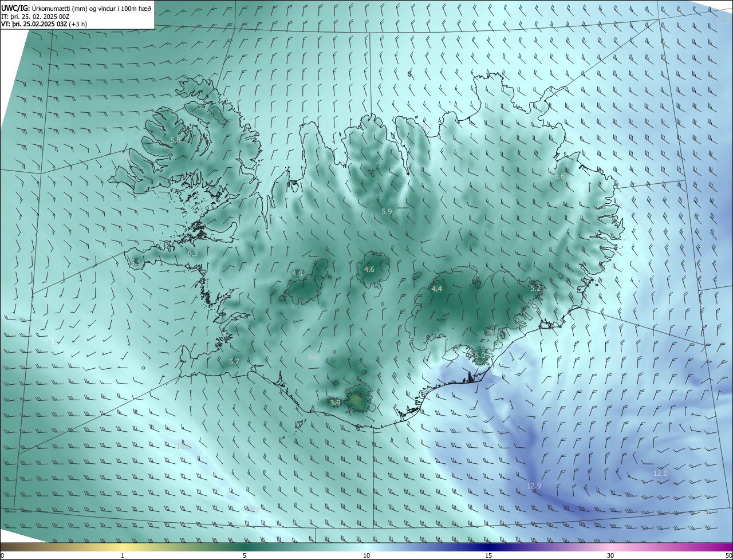The width and height of the screenshot is (733, 560).
Task: Click the 12.9 value in the southeast ocean
Action: [534, 486]
